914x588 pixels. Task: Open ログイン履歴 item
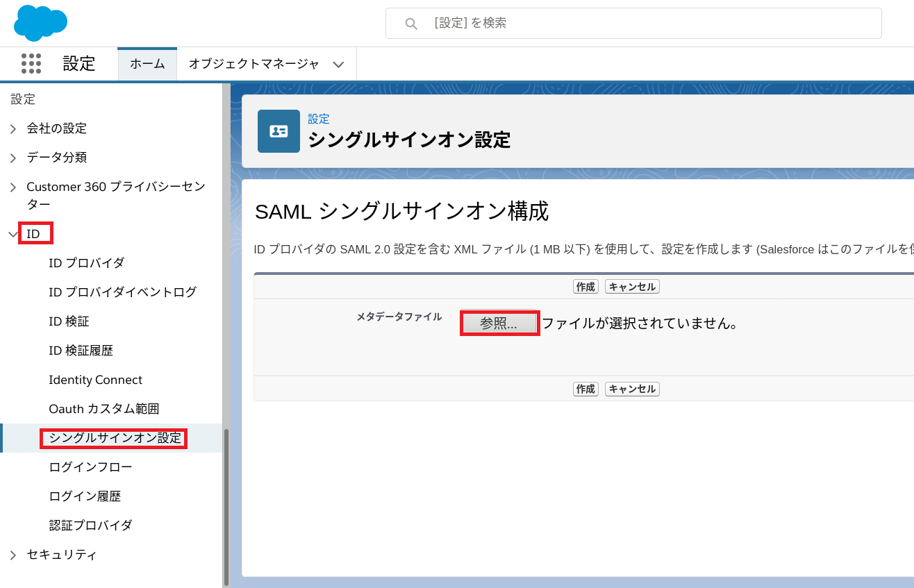(x=85, y=496)
